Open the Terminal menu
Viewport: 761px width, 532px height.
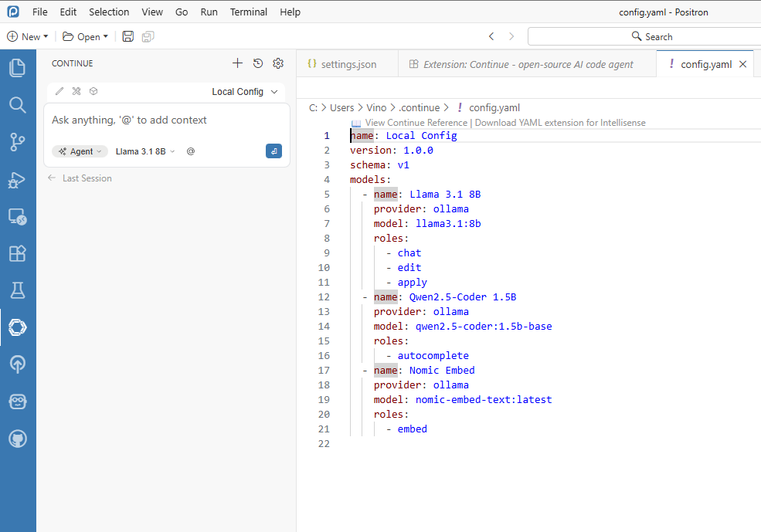tap(249, 12)
